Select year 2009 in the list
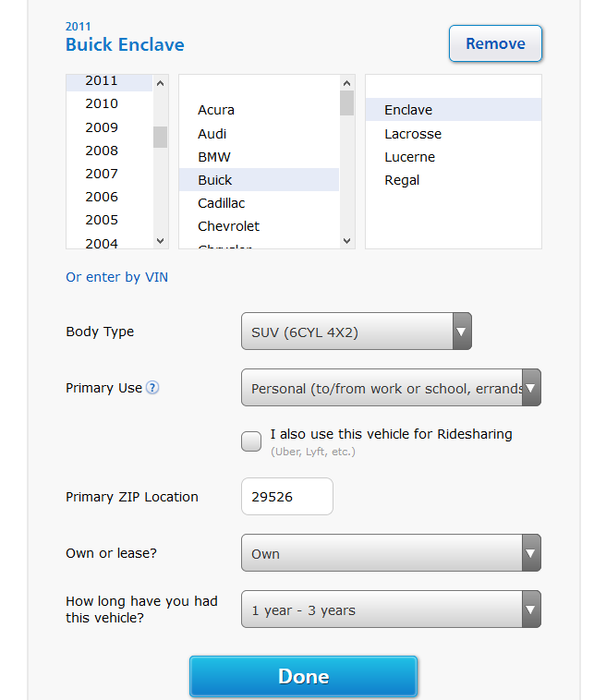 click(109, 127)
